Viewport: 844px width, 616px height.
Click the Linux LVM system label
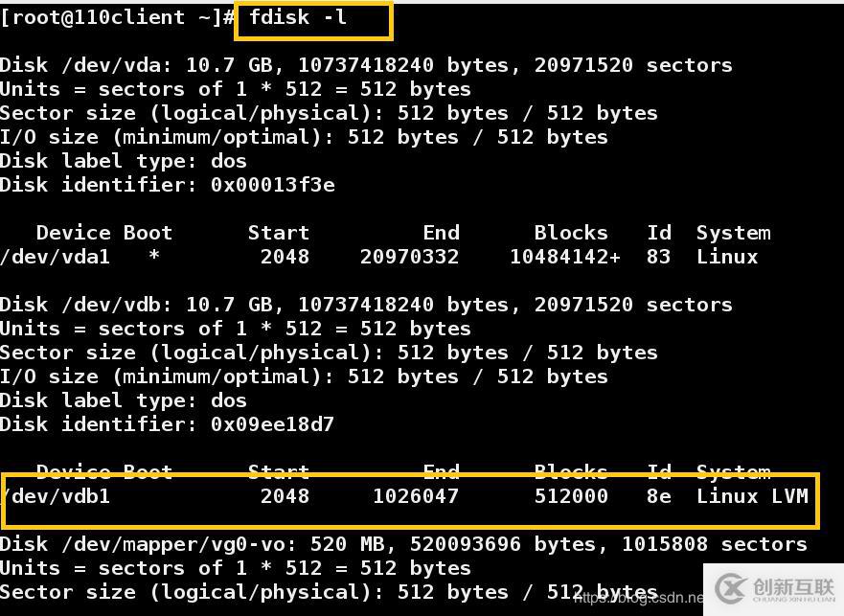pos(752,496)
